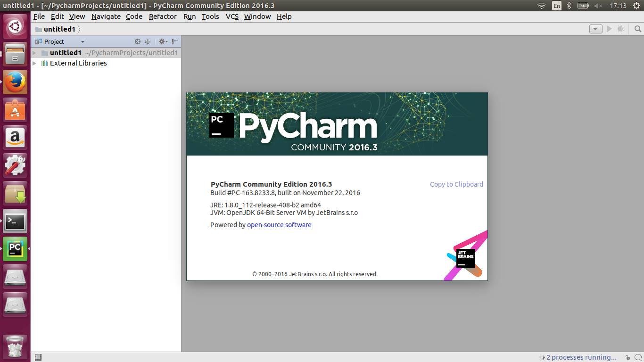
Task: Click the 17:13 clock
Action: coord(618,6)
